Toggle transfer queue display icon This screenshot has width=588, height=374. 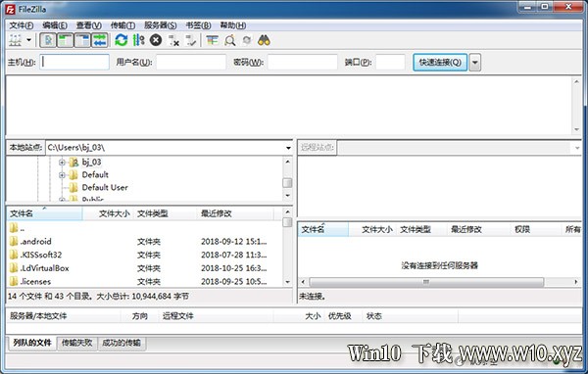[100, 40]
